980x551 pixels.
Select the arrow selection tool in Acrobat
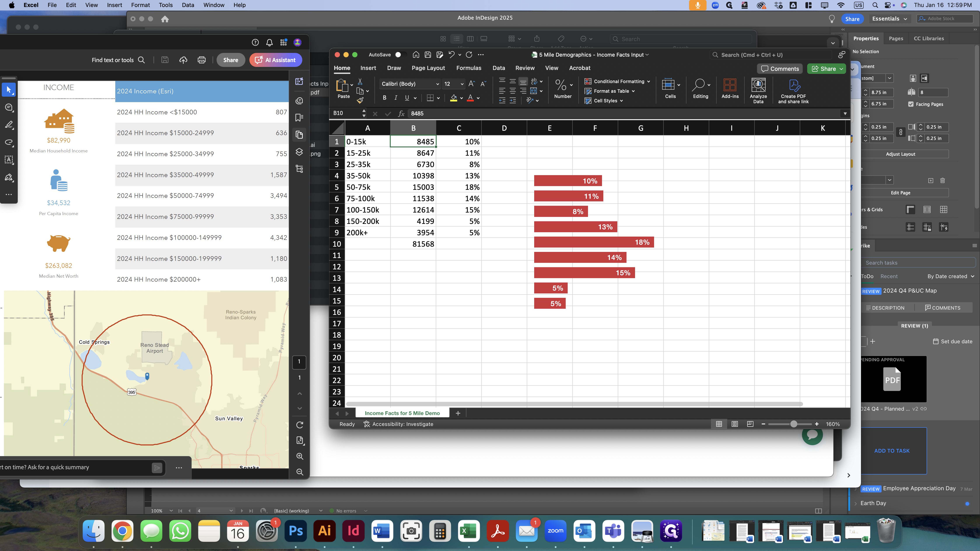coord(9,90)
